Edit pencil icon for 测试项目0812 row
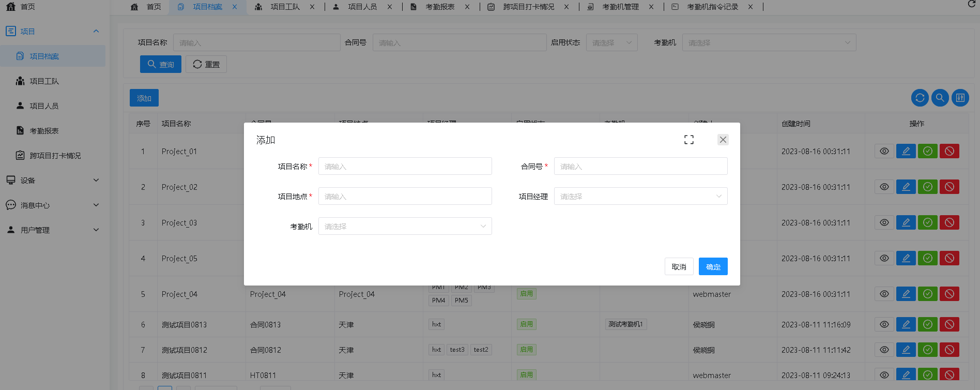The height and width of the screenshot is (390, 980). [906, 350]
